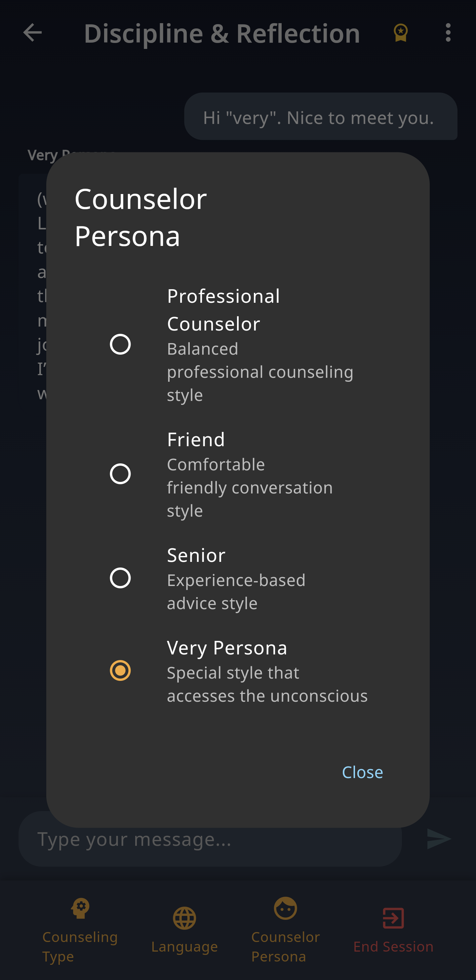Click the Type your message field
Viewport: 476px width, 980px height.
click(210, 839)
